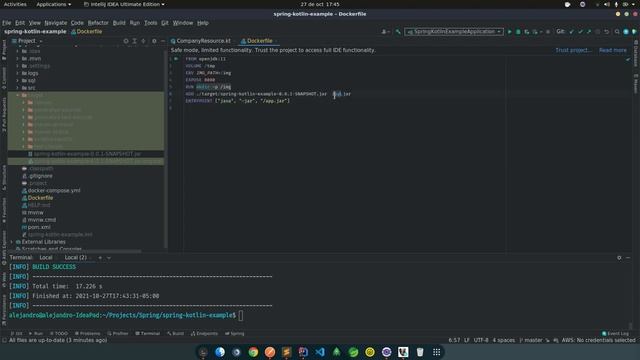Start debugging with the bug icon
The image size is (640, 360).
[x=518, y=32]
